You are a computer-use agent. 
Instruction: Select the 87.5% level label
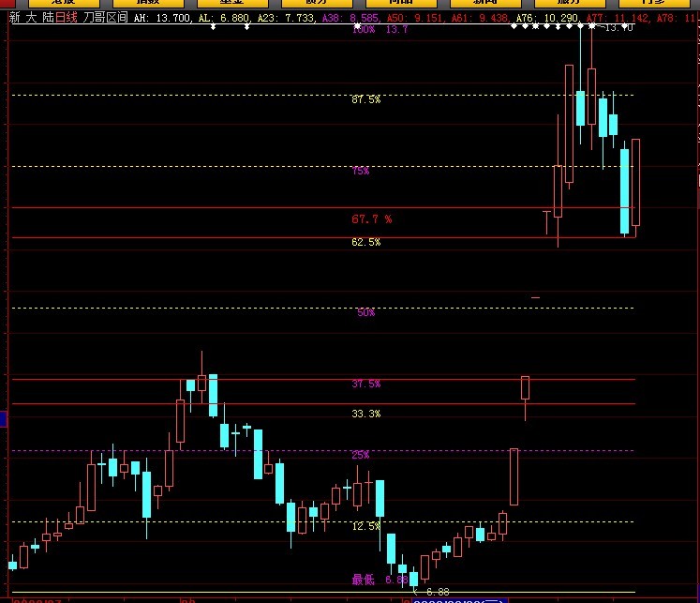[366, 99]
